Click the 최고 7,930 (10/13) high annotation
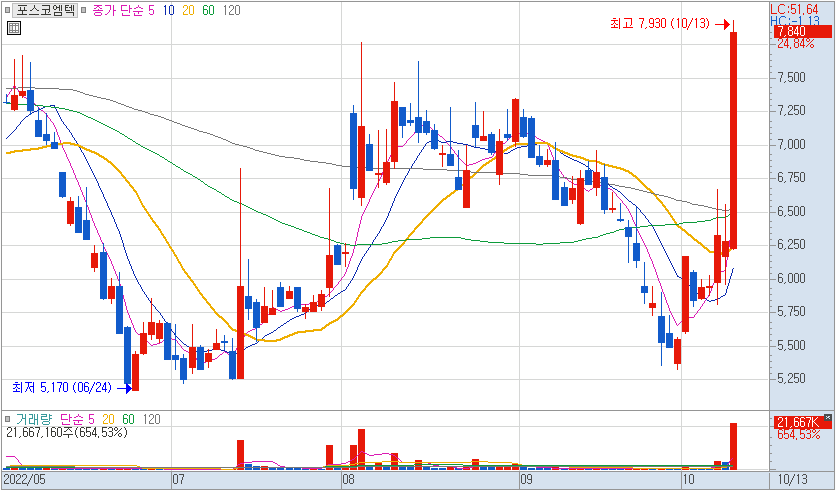The width and height of the screenshot is (836, 490). [x=660, y=23]
